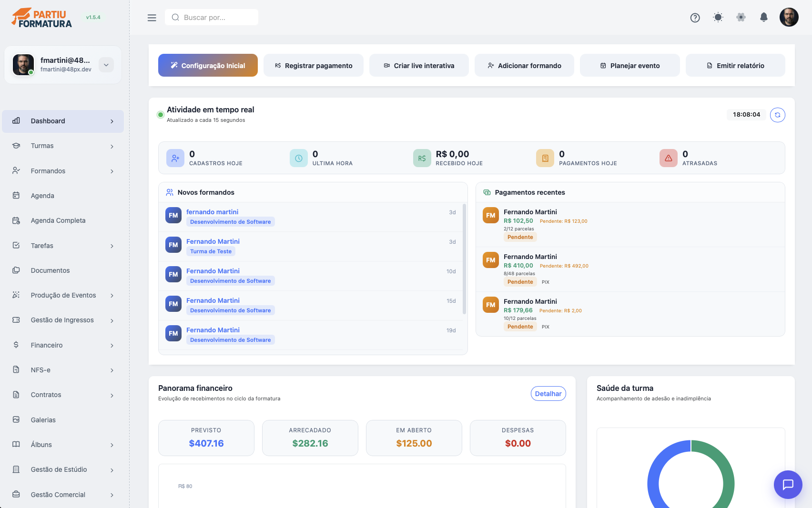
Task: Open the notifications bell
Action: pos(763,18)
